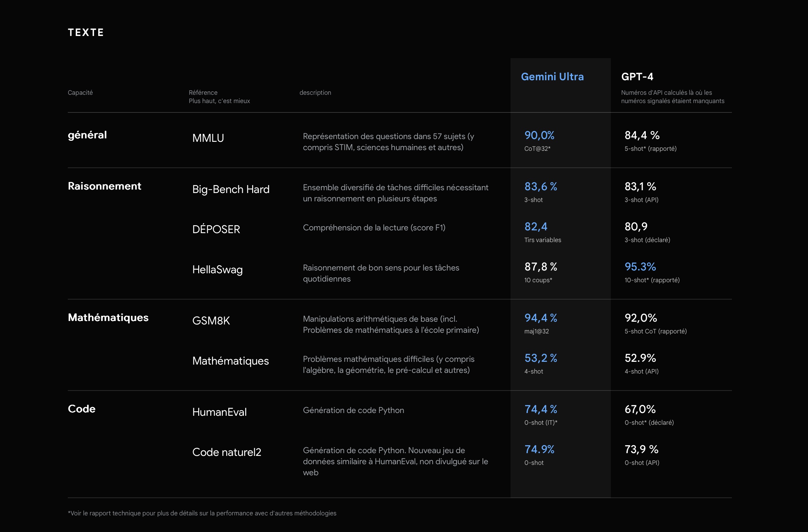The image size is (808, 532).
Task: Click the technical report footnote text
Action: [x=202, y=513]
